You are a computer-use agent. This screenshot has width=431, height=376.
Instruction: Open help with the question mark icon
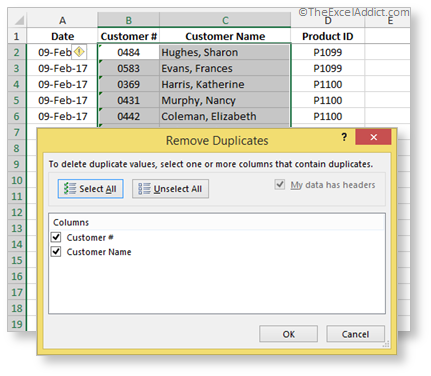tap(344, 137)
